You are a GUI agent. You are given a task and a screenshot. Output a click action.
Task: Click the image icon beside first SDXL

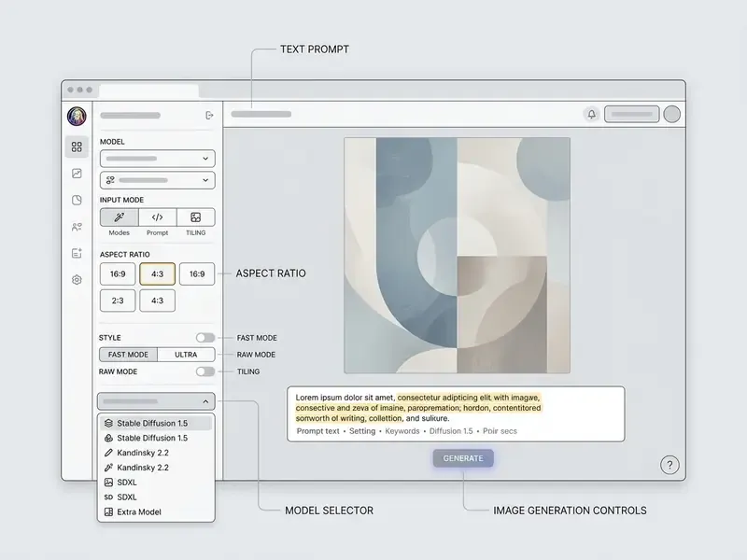[108, 482]
